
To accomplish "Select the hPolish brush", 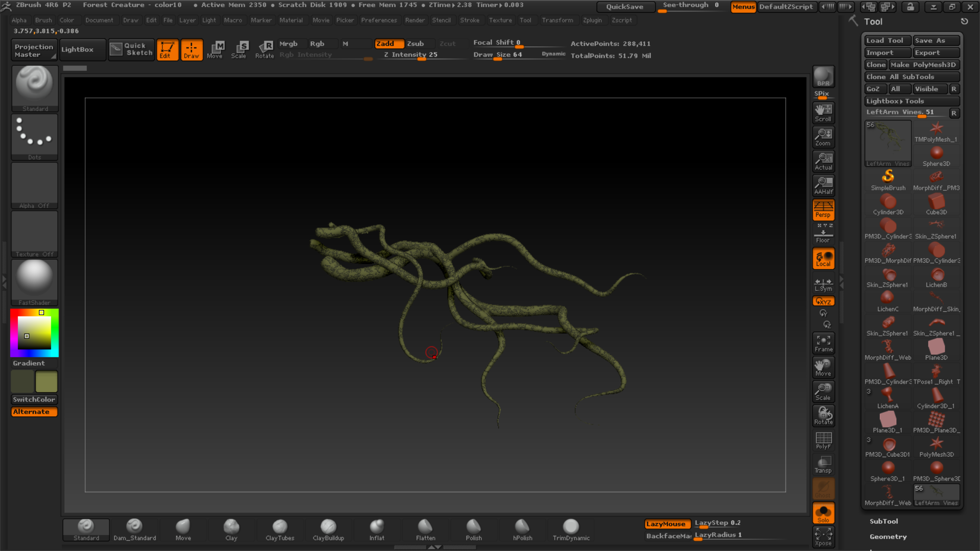I will [x=522, y=530].
